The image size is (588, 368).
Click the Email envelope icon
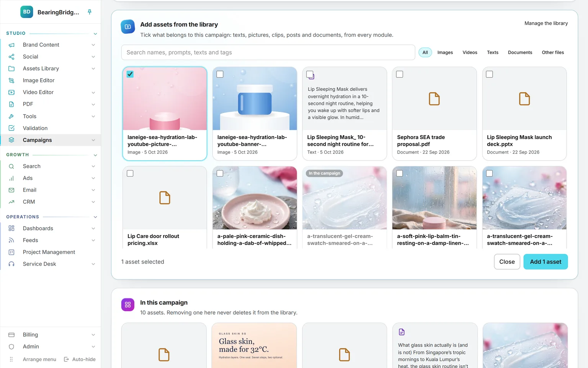11,190
